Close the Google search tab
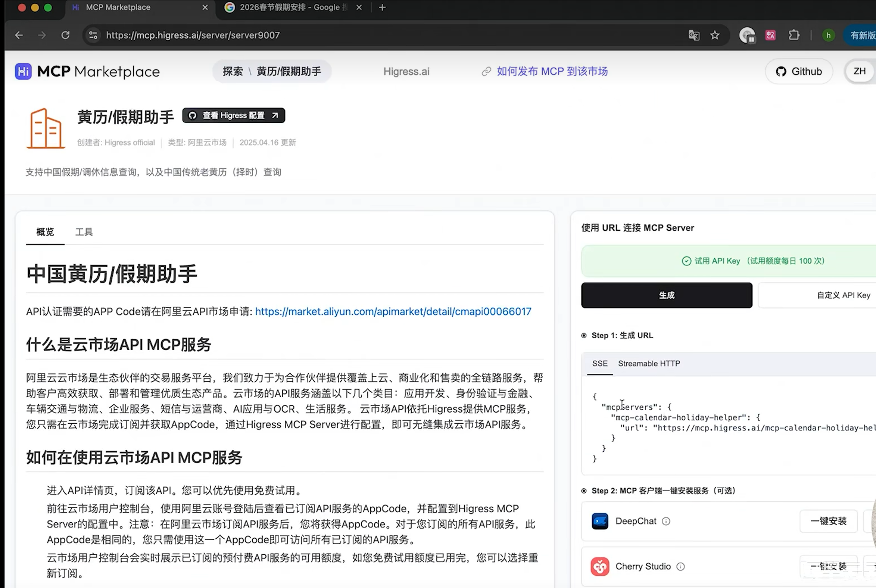Image resolution: width=876 pixels, height=588 pixels. point(359,7)
